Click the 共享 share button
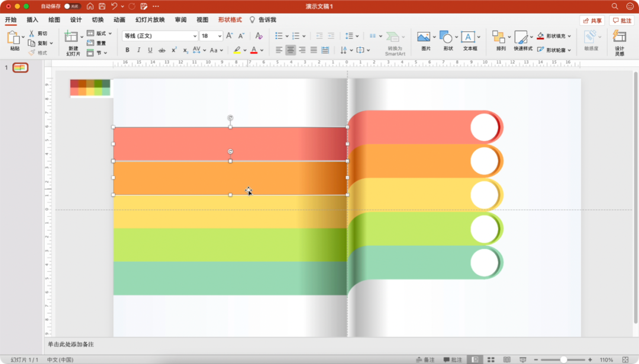The width and height of the screenshot is (639, 364). click(592, 20)
